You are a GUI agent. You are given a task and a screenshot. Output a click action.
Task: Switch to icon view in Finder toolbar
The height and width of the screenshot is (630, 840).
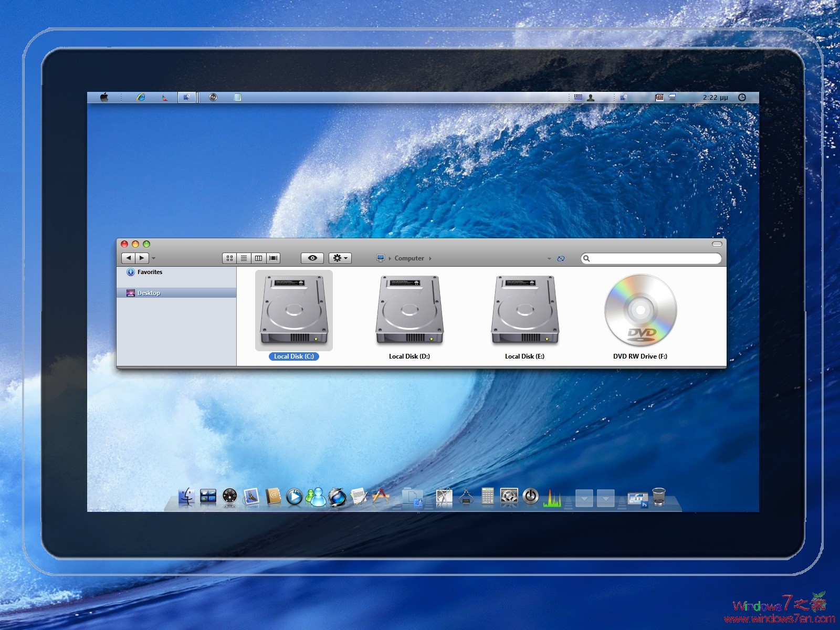(x=229, y=258)
